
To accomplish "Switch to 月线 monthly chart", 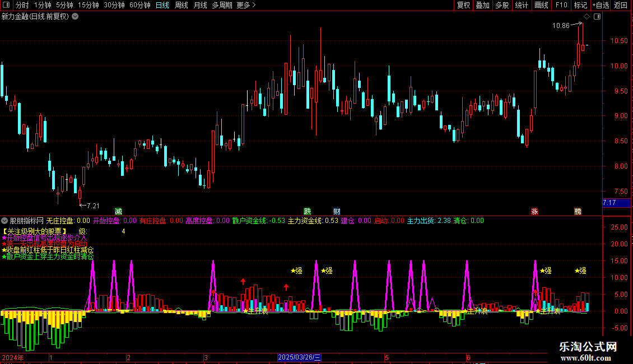I will (x=200, y=5).
